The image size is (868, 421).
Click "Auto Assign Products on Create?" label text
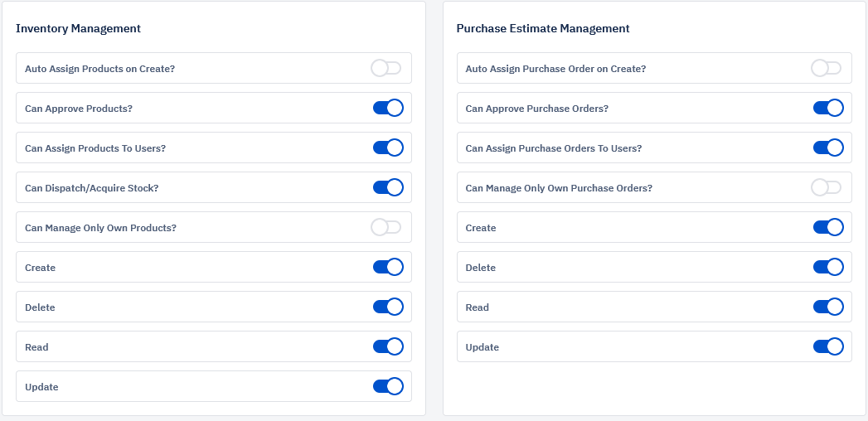click(x=99, y=69)
